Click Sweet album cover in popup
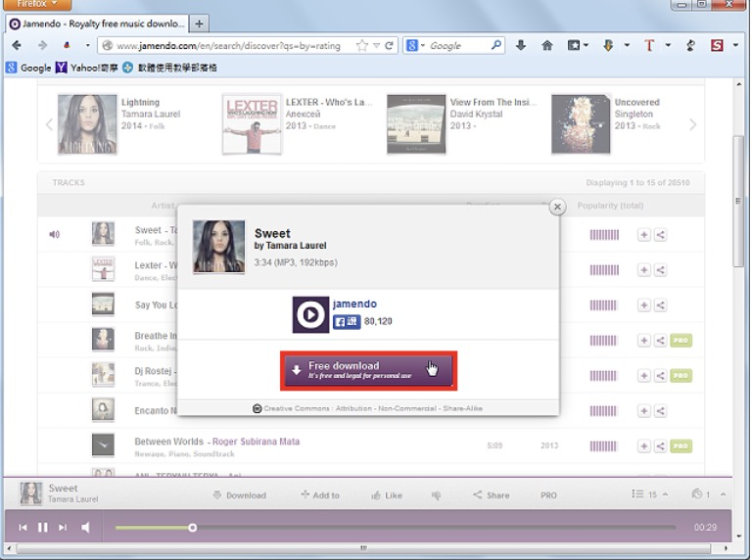752x560 pixels. tap(218, 247)
